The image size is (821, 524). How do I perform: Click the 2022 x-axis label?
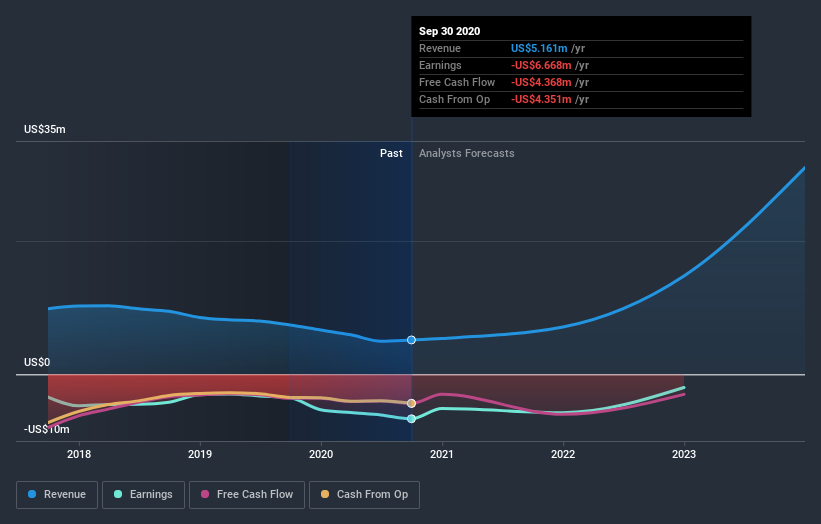(x=563, y=454)
